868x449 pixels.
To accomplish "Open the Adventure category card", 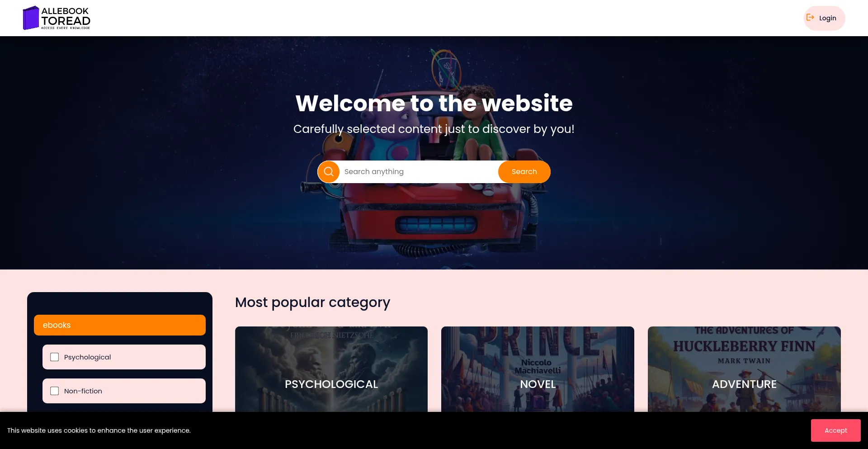I will click(x=744, y=369).
